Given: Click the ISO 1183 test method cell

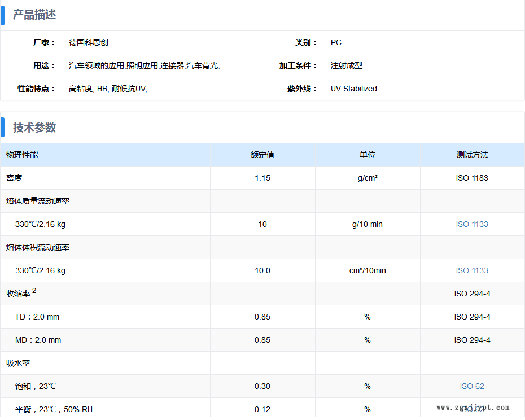Looking at the screenshot, I should click(472, 178).
